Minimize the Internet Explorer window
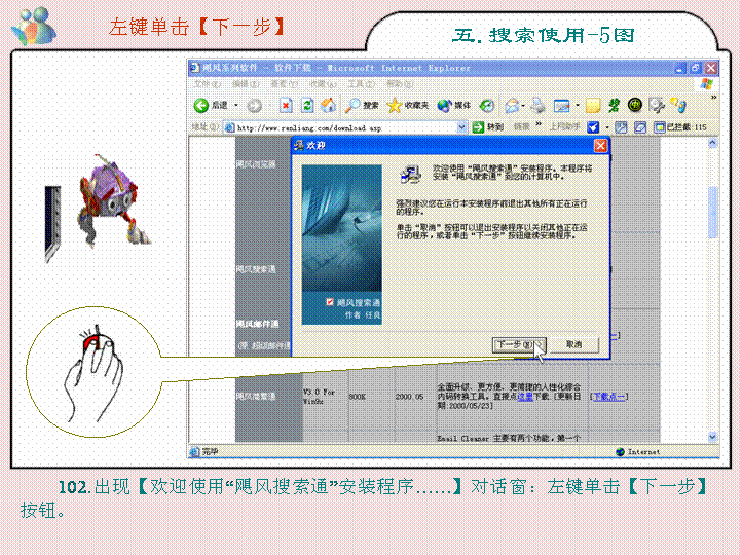This screenshot has height=555, width=740. click(679, 68)
